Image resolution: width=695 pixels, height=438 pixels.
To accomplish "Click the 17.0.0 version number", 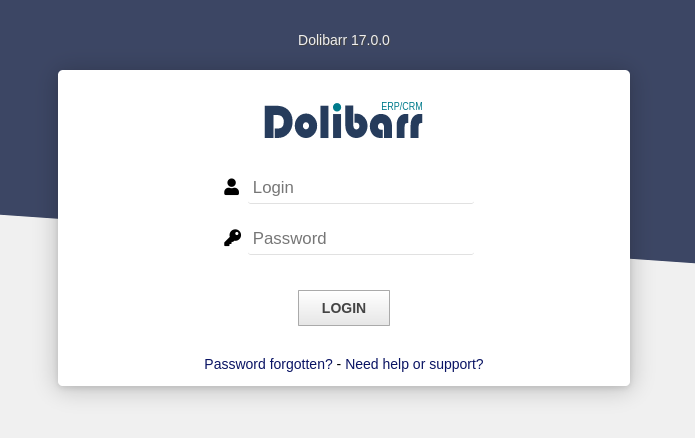I will pos(370,40).
